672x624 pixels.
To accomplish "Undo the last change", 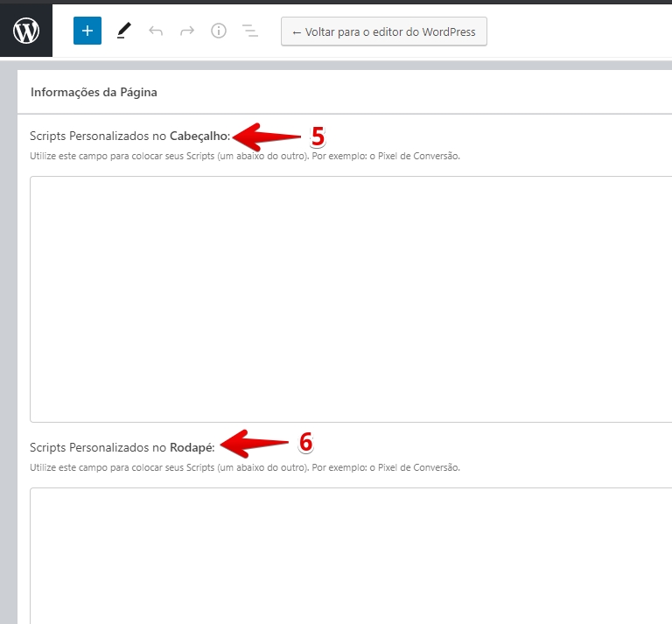I will 156,32.
